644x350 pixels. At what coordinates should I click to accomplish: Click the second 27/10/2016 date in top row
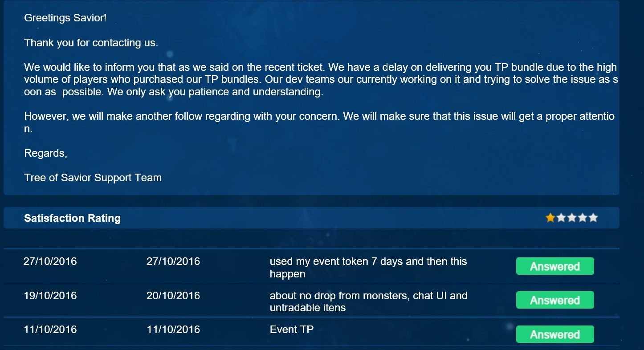click(173, 261)
